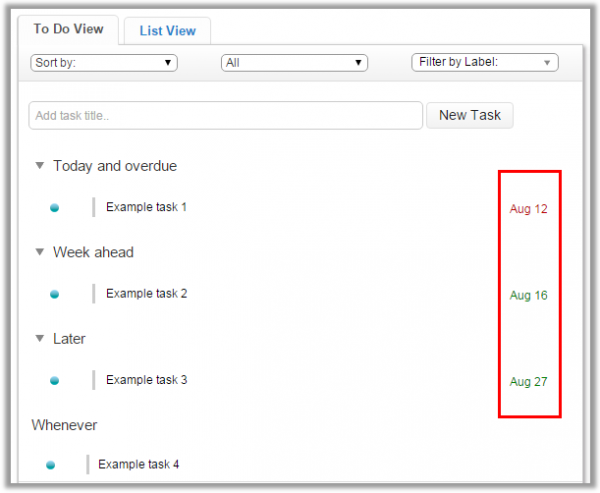Open Example task 3
Image resolution: width=600 pixels, height=493 pixels.
coord(147,380)
